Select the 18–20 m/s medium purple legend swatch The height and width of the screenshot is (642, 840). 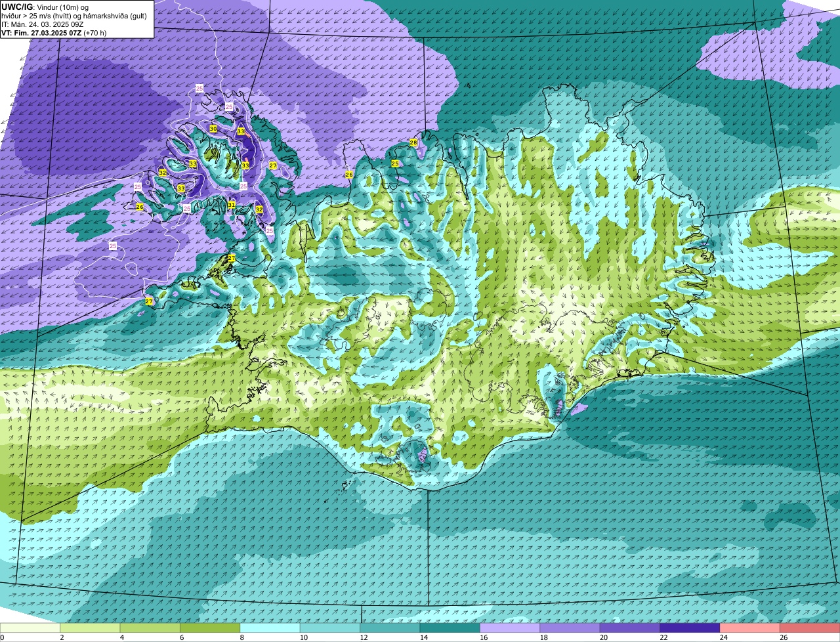click(x=570, y=628)
